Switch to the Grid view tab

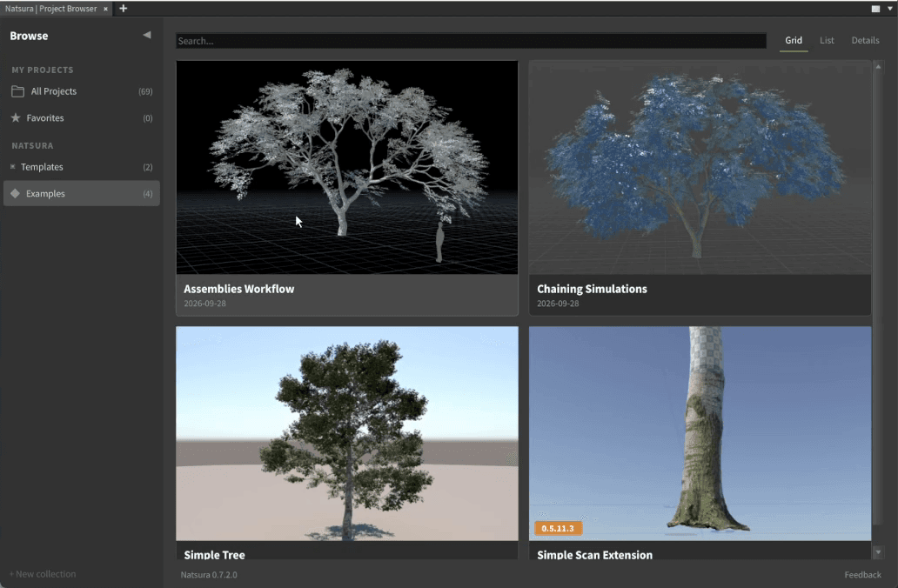794,41
